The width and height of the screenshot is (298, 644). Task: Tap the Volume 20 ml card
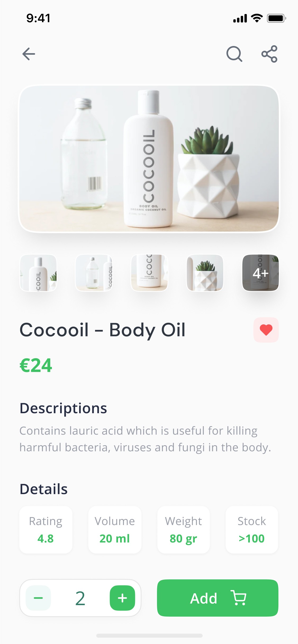click(115, 530)
